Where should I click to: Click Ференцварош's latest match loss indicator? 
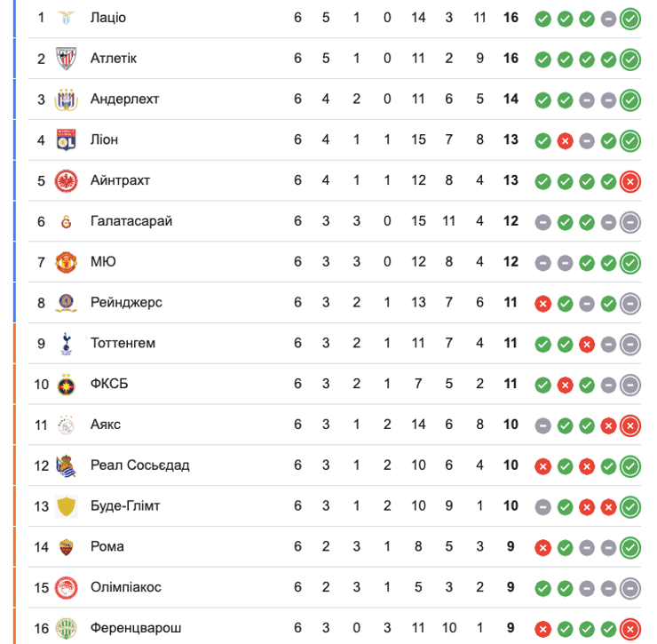(630, 628)
